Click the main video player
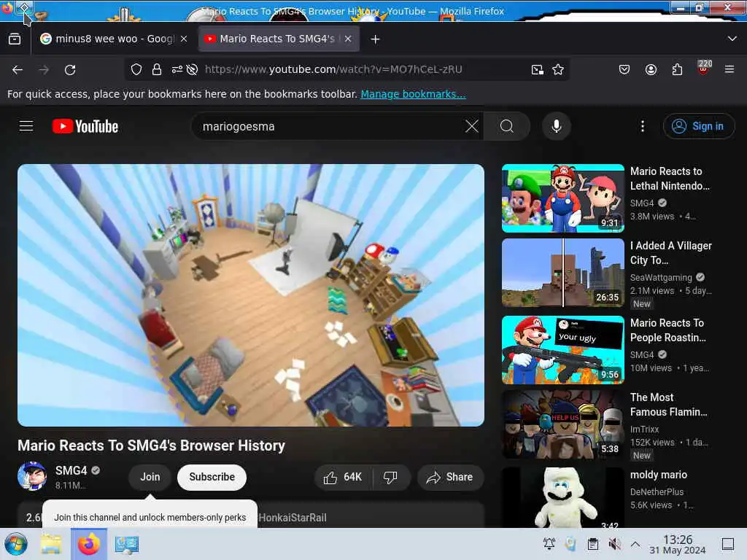Image resolution: width=747 pixels, height=560 pixels. [251, 295]
